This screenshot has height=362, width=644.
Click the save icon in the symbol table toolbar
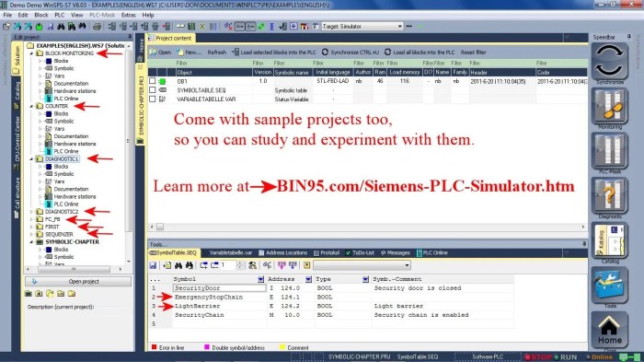pos(153,265)
